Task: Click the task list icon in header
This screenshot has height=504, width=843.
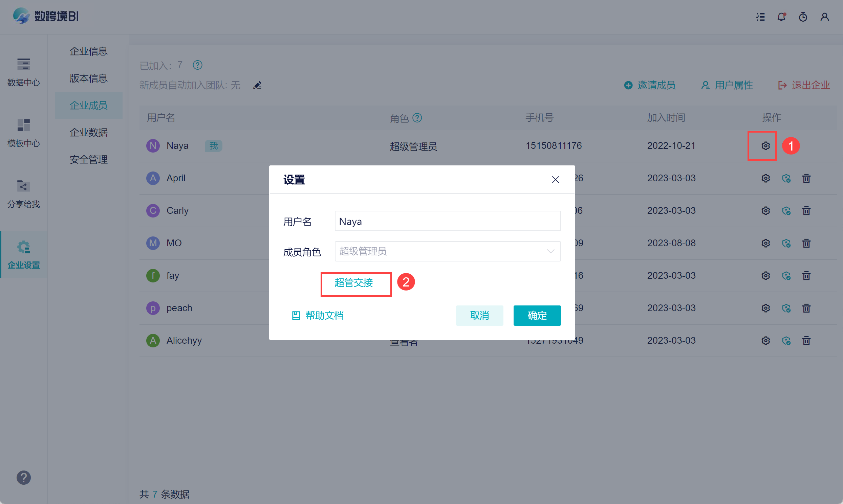Action: 760,17
